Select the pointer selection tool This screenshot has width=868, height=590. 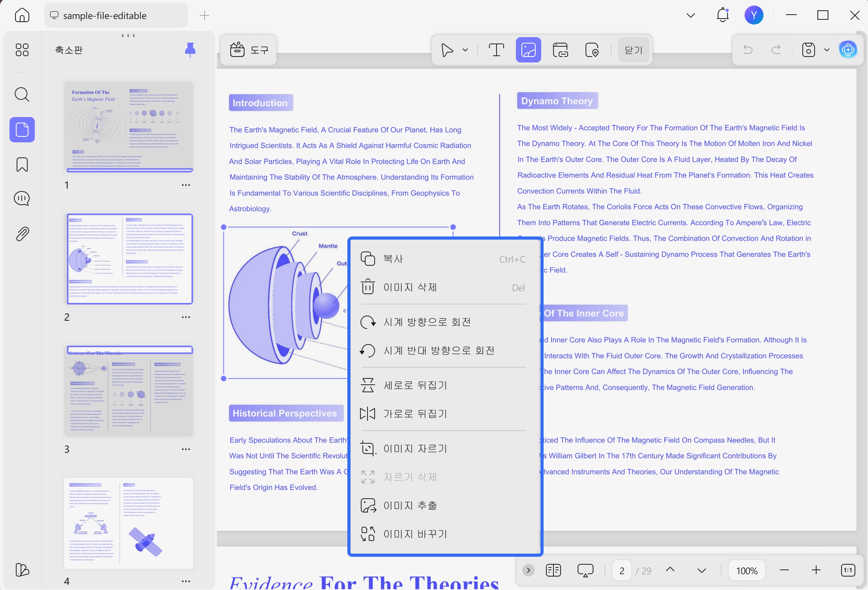pos(447,50)
